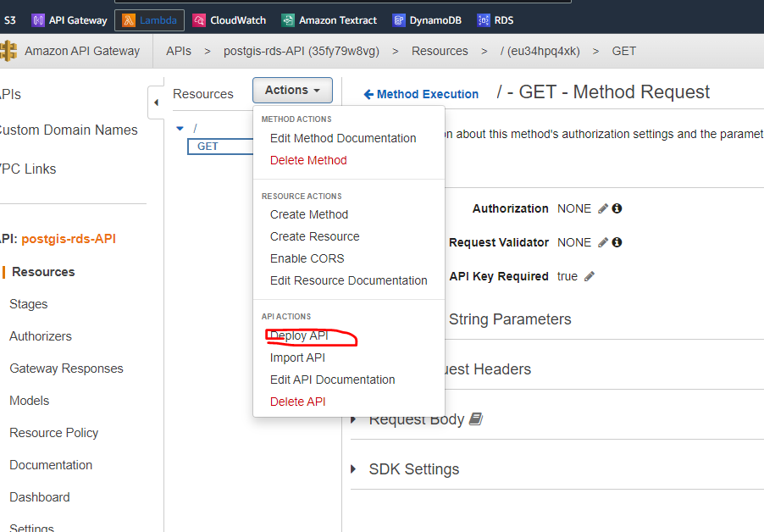764x532 pixels.
Task: Click GET breadcrumb item
Action: click(x=623, y=51)
